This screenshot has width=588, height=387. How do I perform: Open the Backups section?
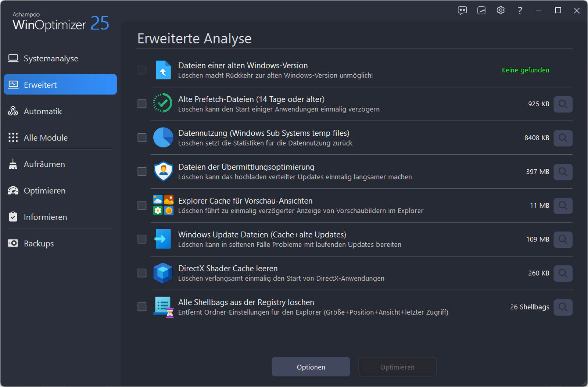[x=39, y=244]
